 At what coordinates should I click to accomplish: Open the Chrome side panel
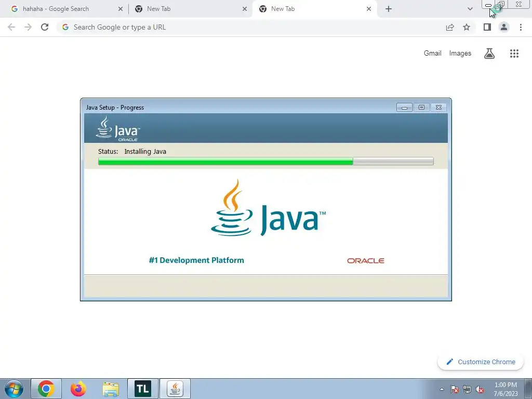tap(487, 27)
